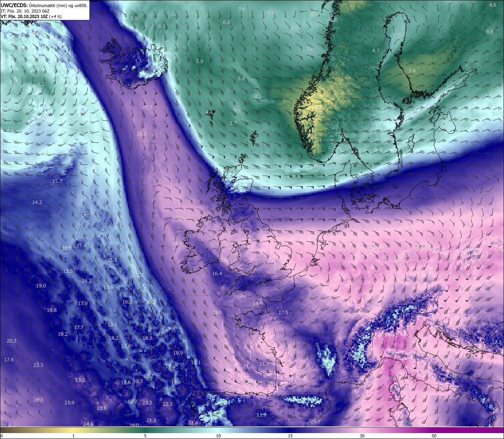Click the 18.8 value label
Screen dimensions: 504x439
(52, 310)
